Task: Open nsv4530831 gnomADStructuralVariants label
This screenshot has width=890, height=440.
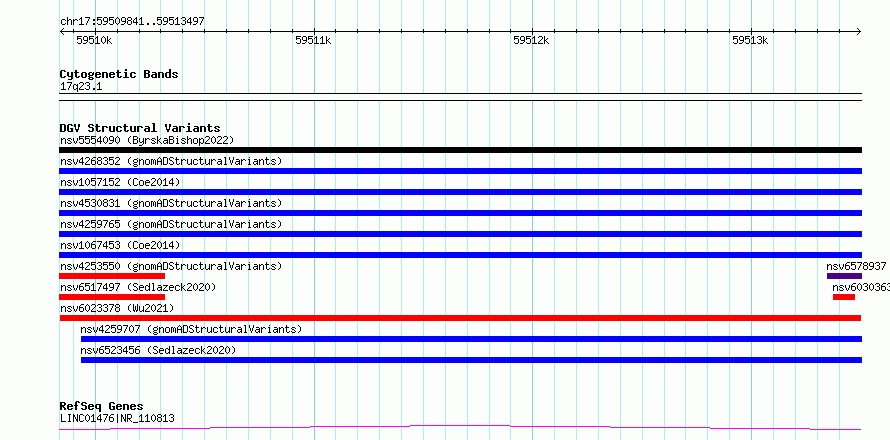Action: (171, 203)
